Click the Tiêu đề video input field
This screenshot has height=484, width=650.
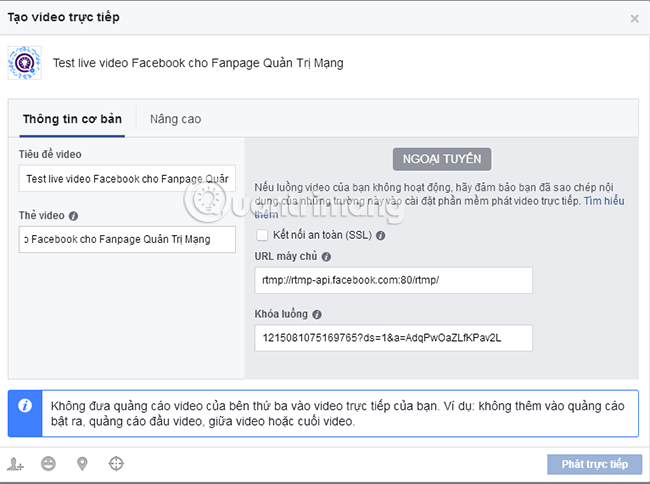click(x=127, y=179)
